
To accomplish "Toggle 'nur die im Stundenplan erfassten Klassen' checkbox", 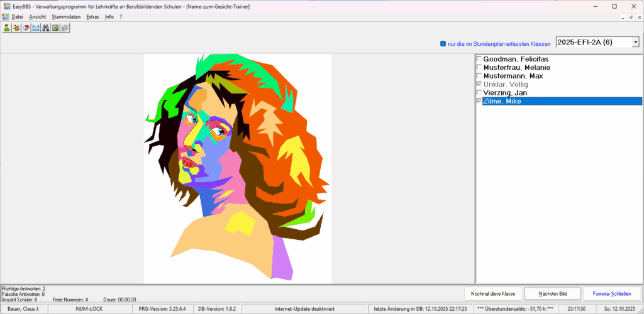I will coord(443,44).
